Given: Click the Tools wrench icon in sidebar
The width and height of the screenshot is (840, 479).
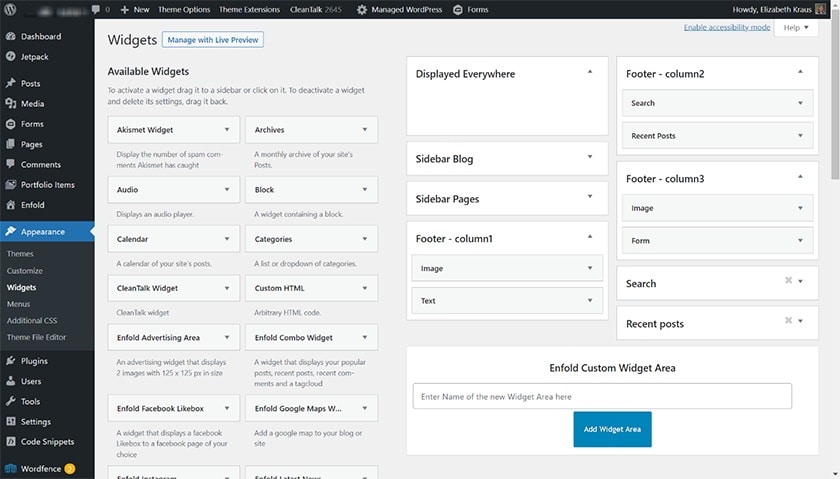Looking at the screenshot, I should (11, 401).
